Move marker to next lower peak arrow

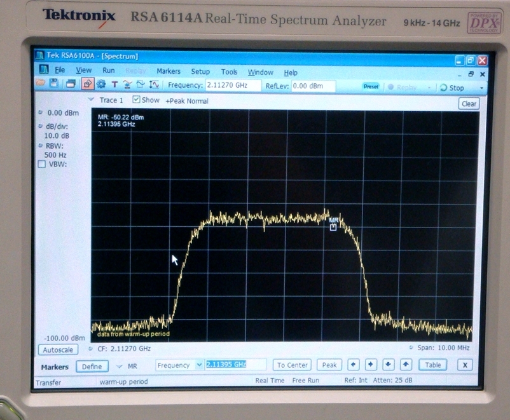coord(389,365)
